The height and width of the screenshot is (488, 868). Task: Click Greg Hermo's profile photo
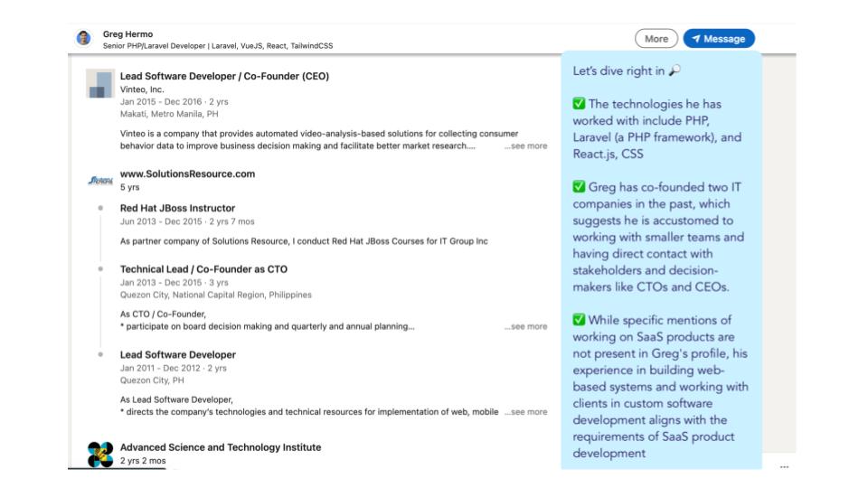[83, 39]
